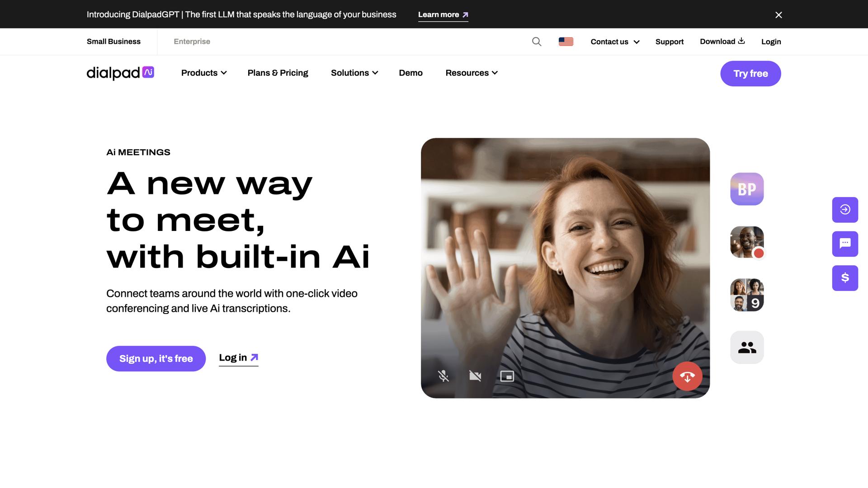Image resolution: width=868 pixels, height=488 pixels.
Task: Click the muted microphone icon
Action: 443,376
